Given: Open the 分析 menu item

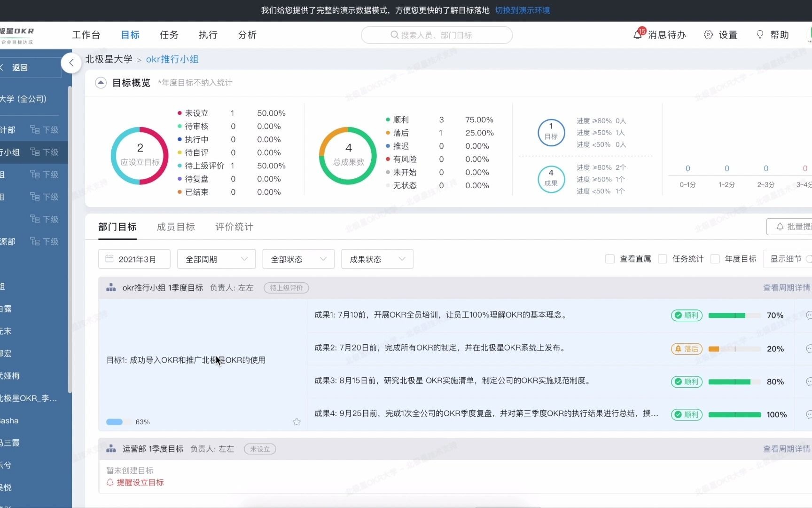Looking at the screenshot, I should point(246,34).
